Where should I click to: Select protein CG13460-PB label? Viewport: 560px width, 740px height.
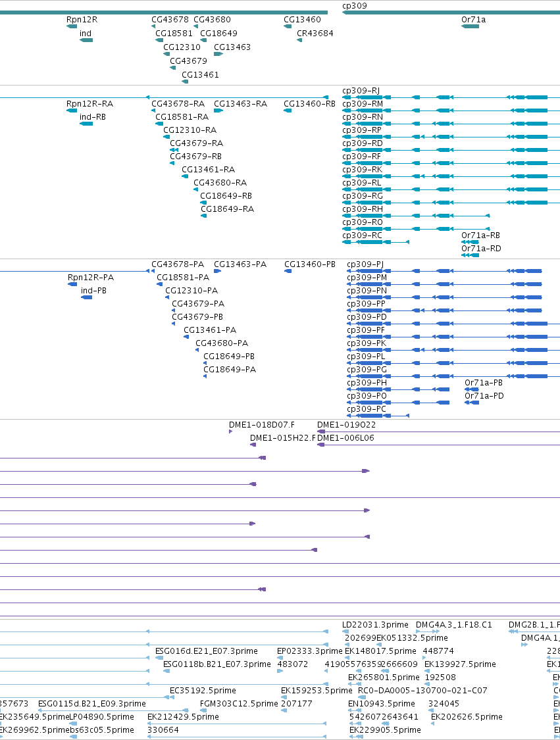point(310,264)
